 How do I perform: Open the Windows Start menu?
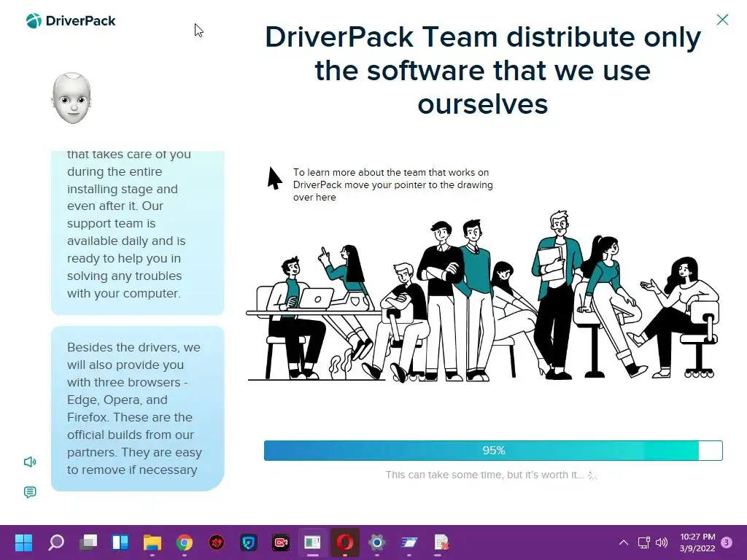(x=23, y=542)
